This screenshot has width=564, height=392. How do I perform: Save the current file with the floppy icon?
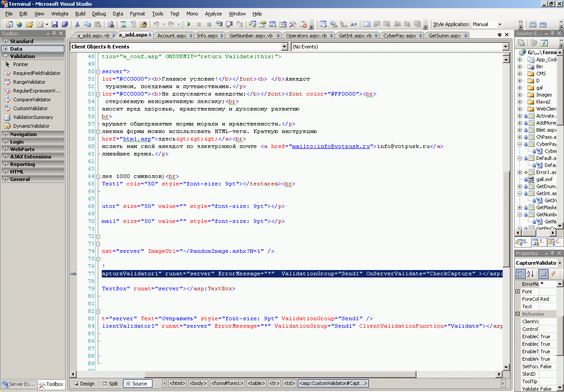55,25
